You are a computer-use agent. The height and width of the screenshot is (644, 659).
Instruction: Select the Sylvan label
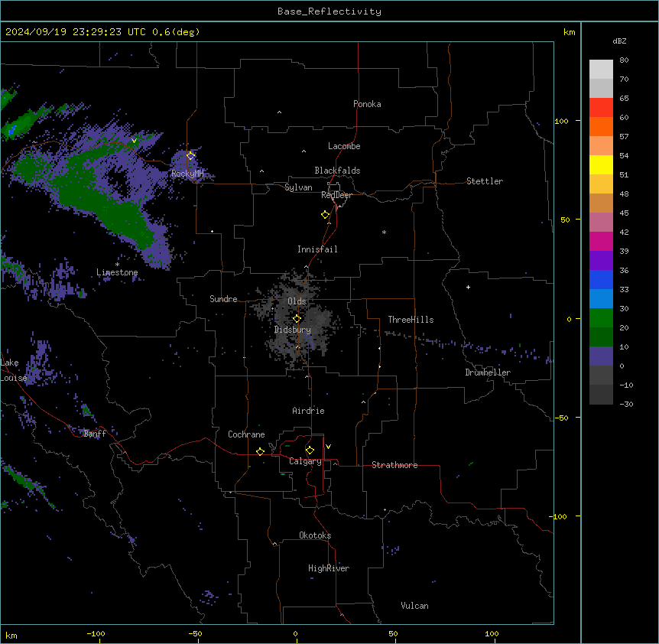pos(298,187)
